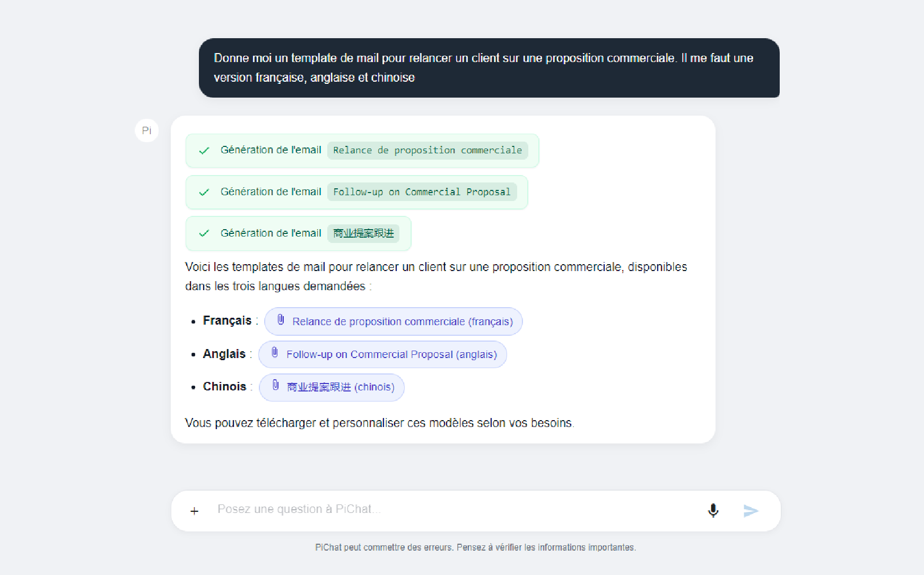Click paperclip icon on French attachment
The height and width of the screenshot is (575, 924).
tap(281, 320)
